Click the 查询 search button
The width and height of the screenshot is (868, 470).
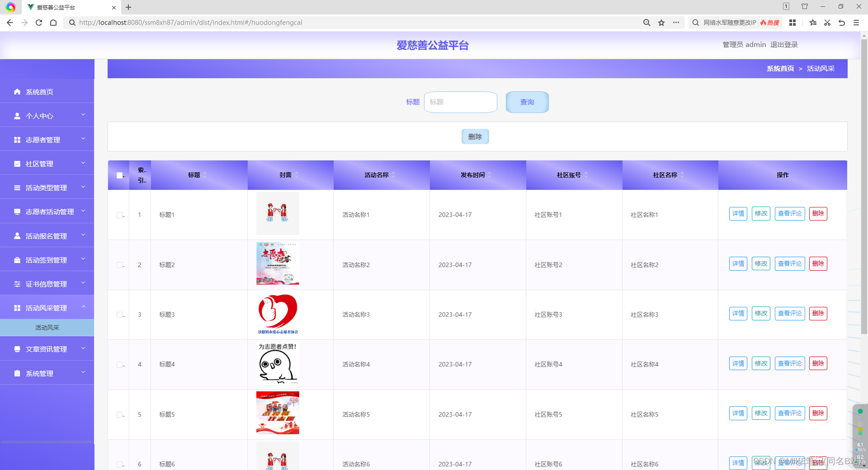(527, 102)
